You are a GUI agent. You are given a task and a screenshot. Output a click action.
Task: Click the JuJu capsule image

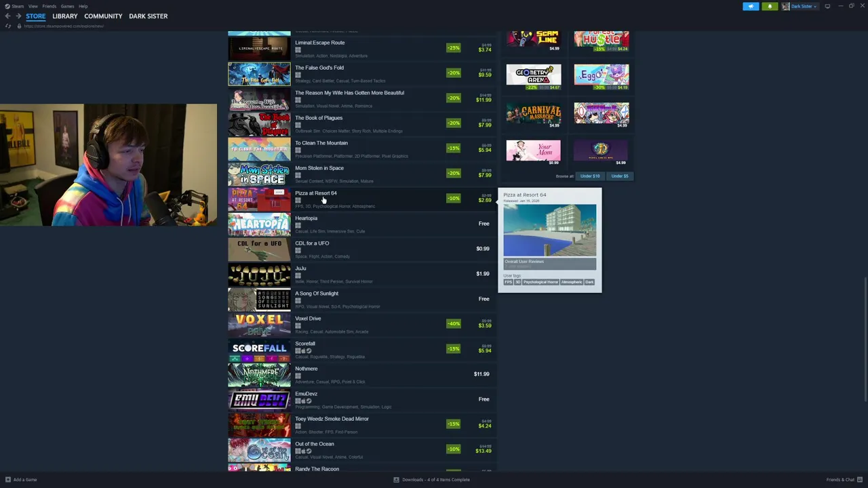pyautogui.click(x=259, y=274)
